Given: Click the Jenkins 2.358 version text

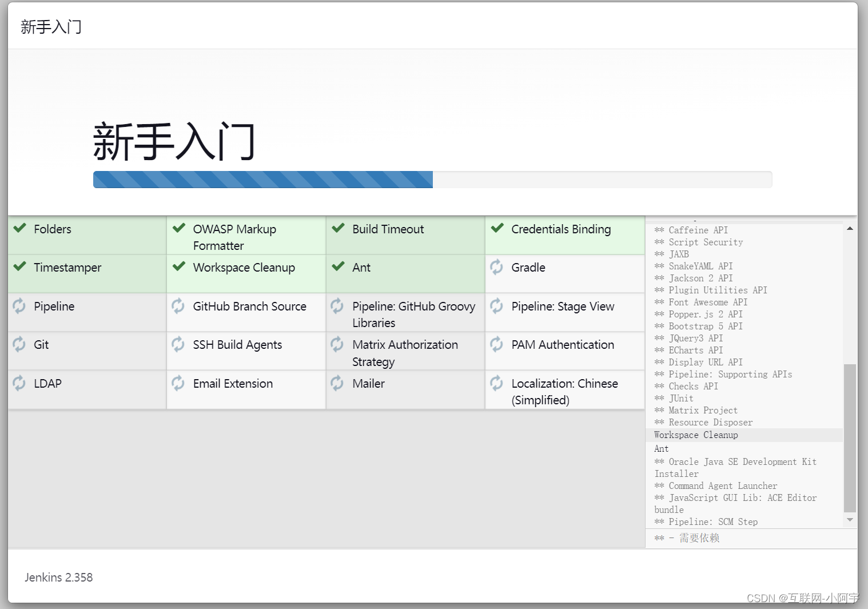Looking at the screenshot, I should pos(58,578).
